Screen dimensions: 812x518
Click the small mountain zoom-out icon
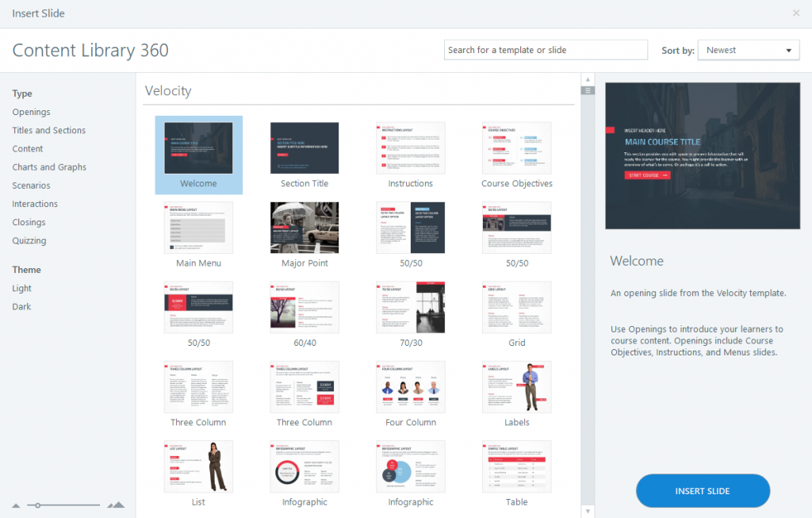pyautogui.click(x=16, y=505)
